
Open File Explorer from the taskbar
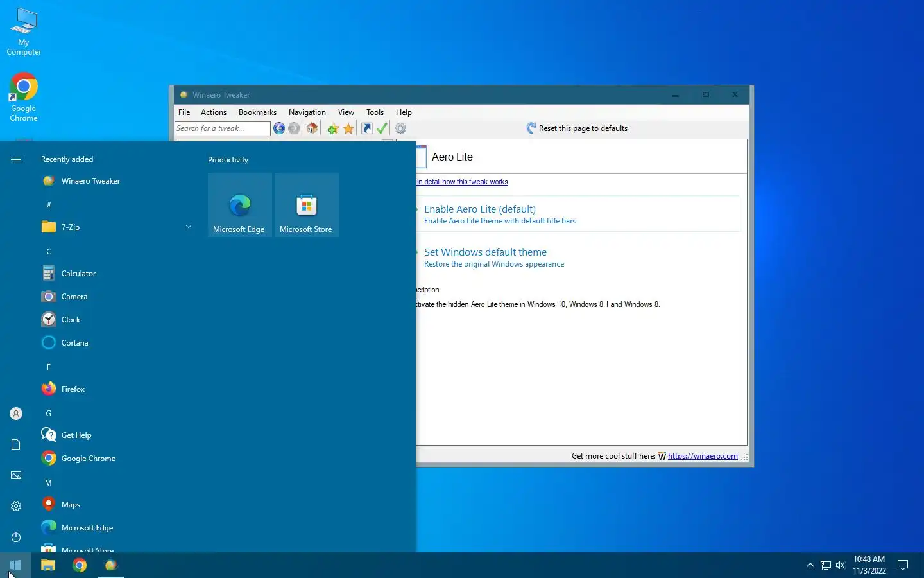point(48,565)
